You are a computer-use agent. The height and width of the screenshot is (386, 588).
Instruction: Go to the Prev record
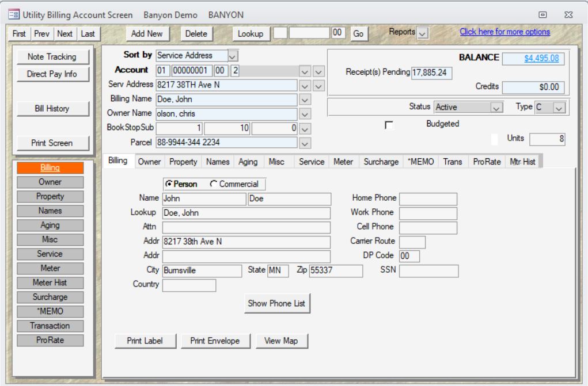tap(41, 34)
